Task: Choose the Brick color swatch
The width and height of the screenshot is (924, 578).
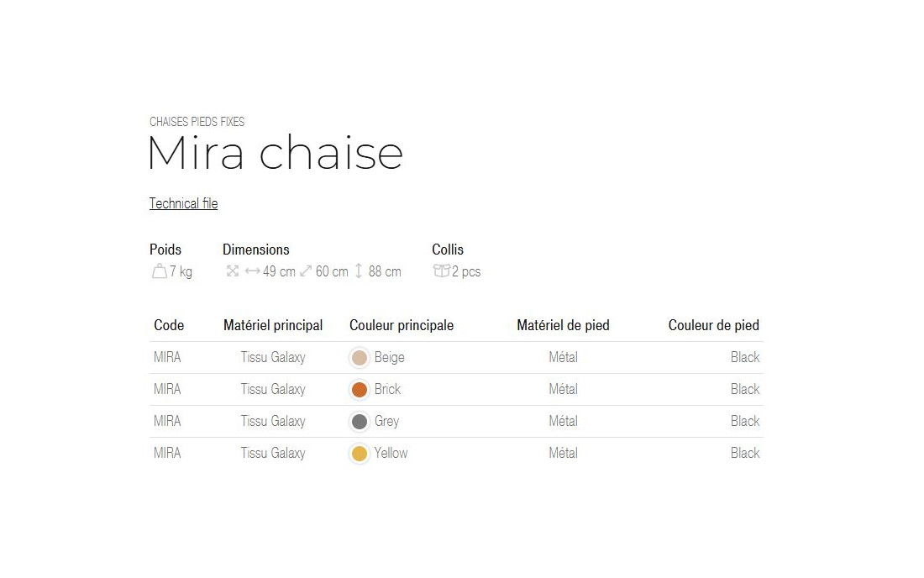Action: (x=360, y=390)
